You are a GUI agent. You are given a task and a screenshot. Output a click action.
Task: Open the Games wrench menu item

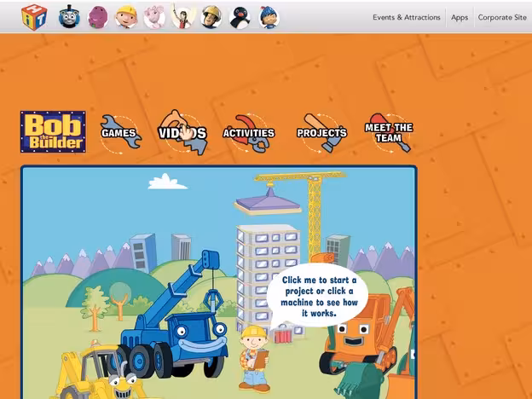click(x=120, y=133)
